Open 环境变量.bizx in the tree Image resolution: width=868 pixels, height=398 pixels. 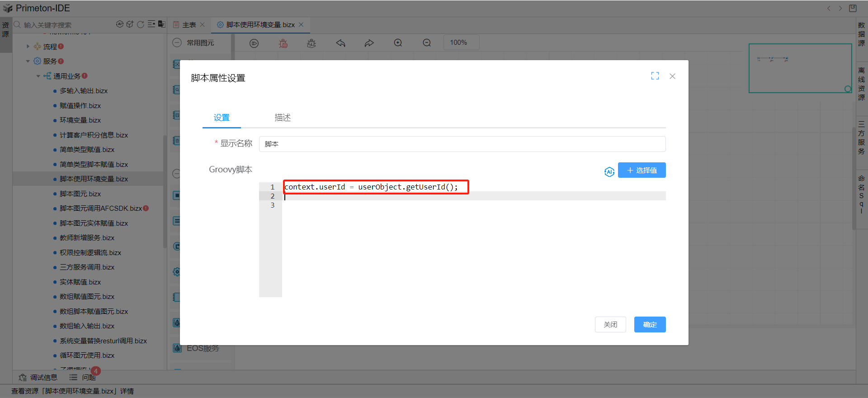click(80, 120)
